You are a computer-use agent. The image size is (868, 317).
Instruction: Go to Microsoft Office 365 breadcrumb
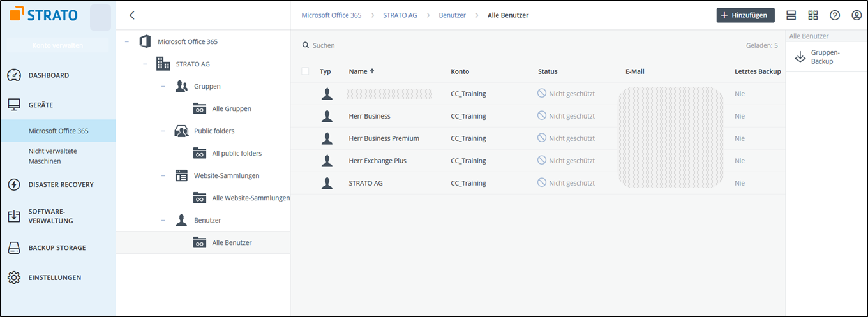(x=331, y=15)
